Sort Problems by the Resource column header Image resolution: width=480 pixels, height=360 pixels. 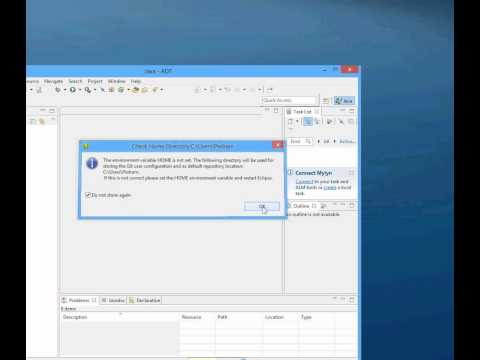click(197, 317)
